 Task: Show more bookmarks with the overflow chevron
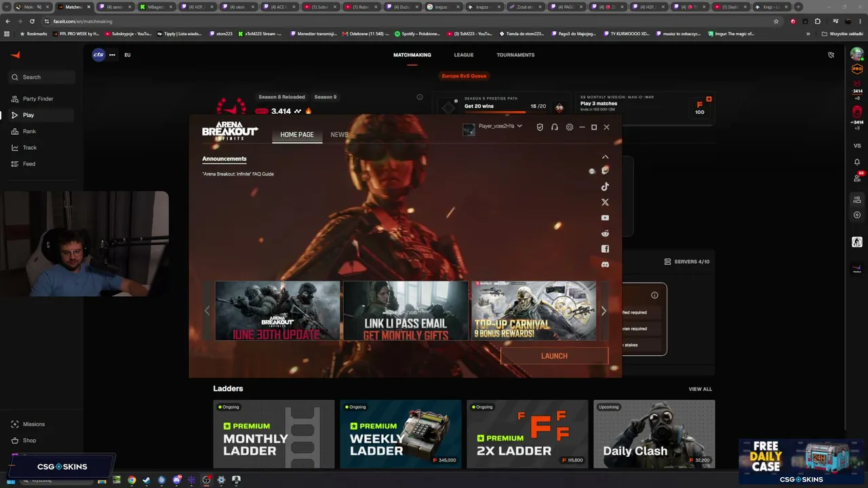[808, 33]
